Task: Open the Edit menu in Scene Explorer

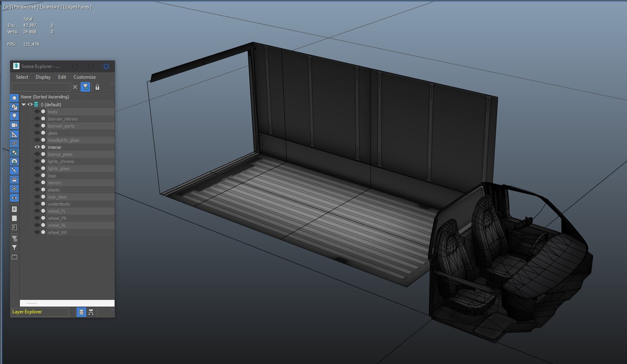Action: coord(62,77)
